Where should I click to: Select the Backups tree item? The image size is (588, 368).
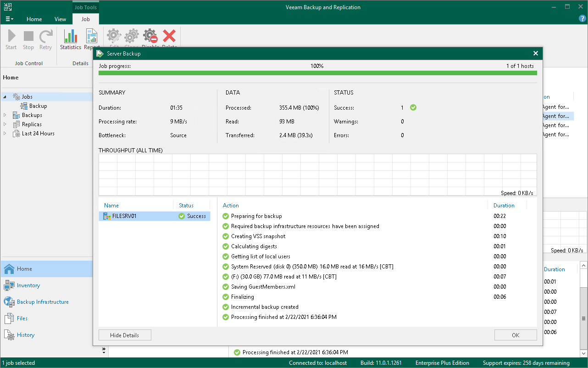click(x=32, y=115)
